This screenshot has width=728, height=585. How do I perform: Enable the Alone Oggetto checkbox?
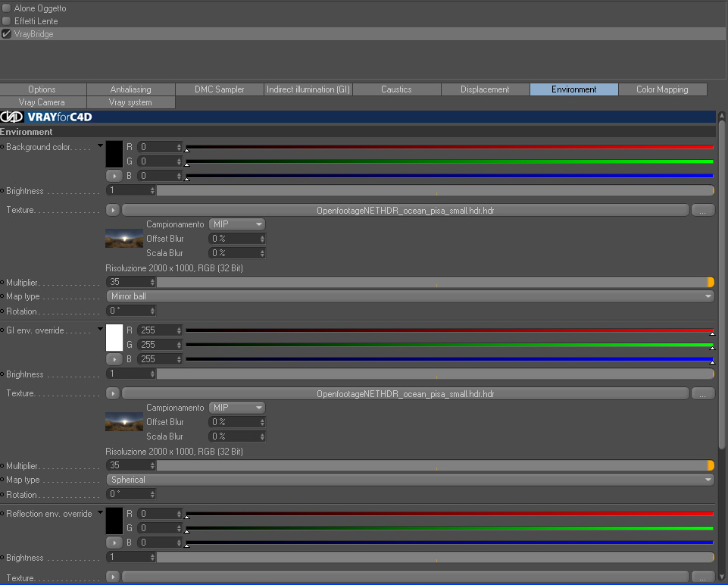[x=6, y=8]
